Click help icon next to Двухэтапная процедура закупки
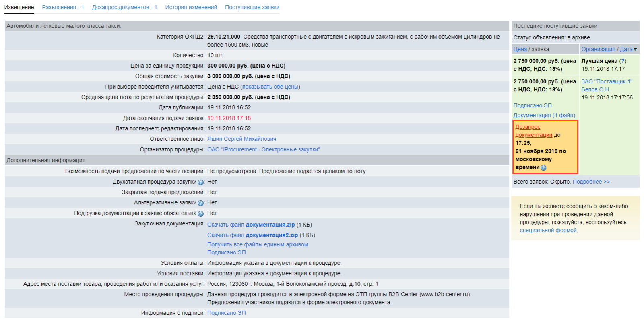Screen dimensions: 644x322 tap(201, 182)
